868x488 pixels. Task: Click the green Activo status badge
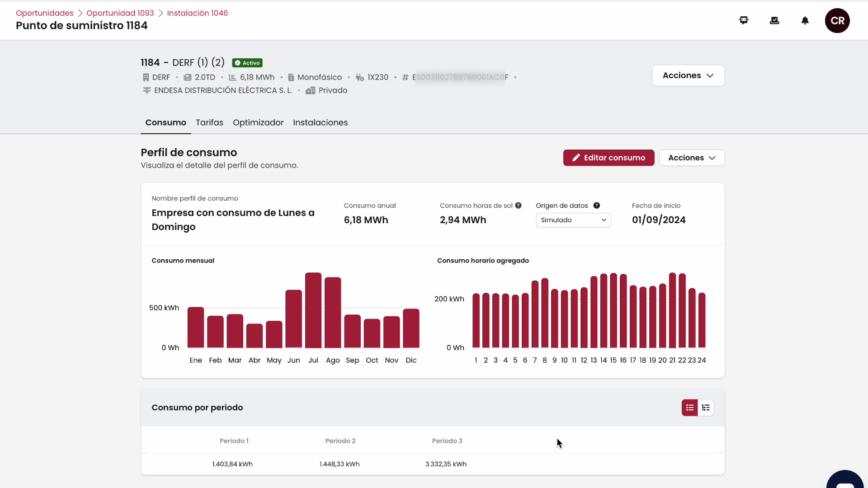(x=247, y=63)
